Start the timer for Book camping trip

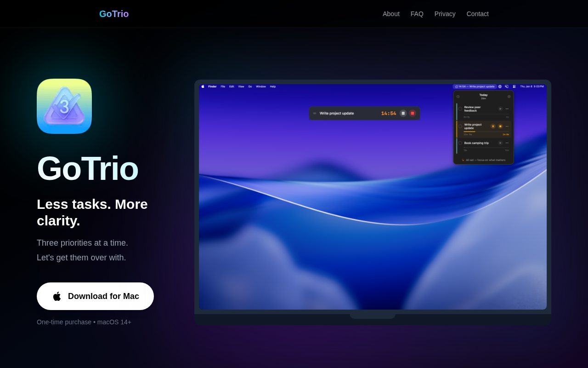pyautogui.click(x=500, y=143)
